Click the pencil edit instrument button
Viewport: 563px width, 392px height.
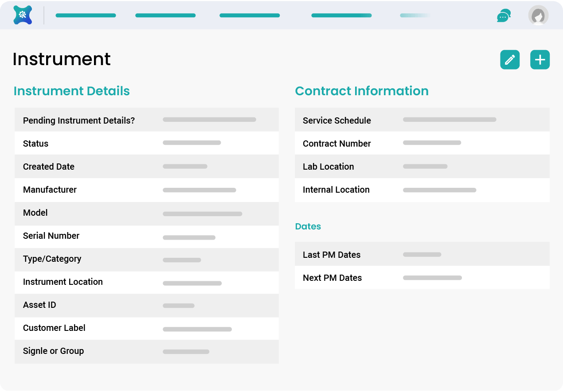510,60
